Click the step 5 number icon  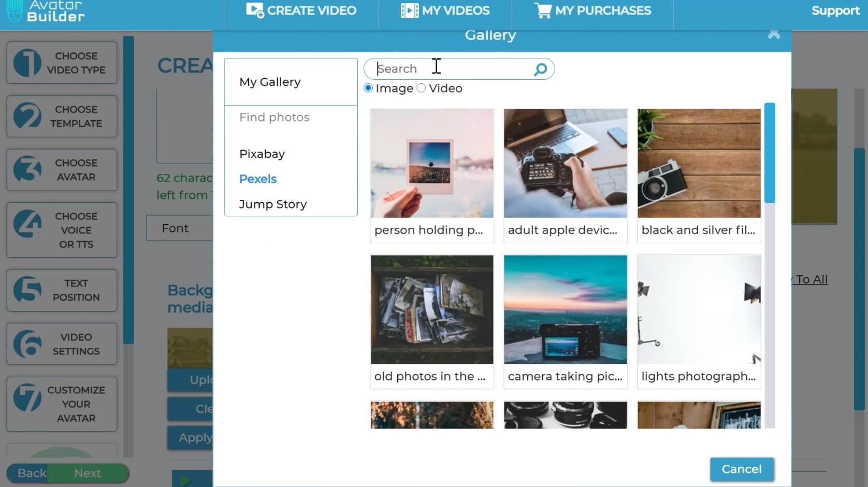point(27,290)
